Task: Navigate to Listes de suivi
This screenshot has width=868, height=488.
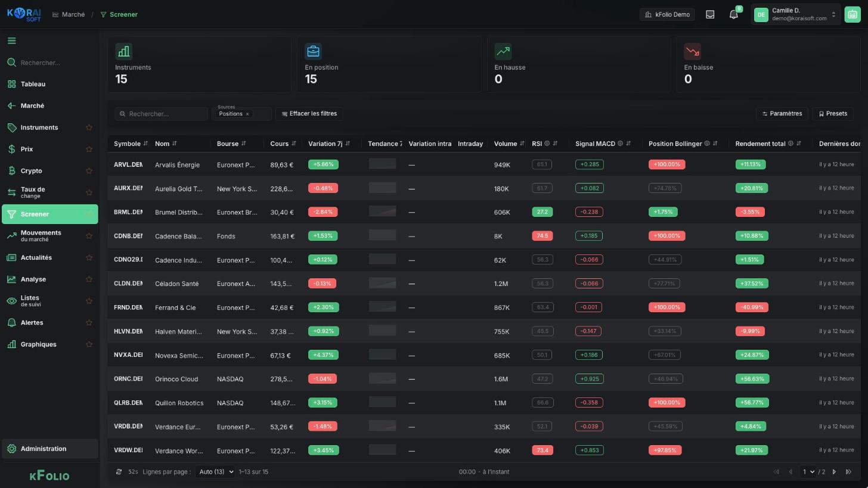Action: tap(50, 301)
